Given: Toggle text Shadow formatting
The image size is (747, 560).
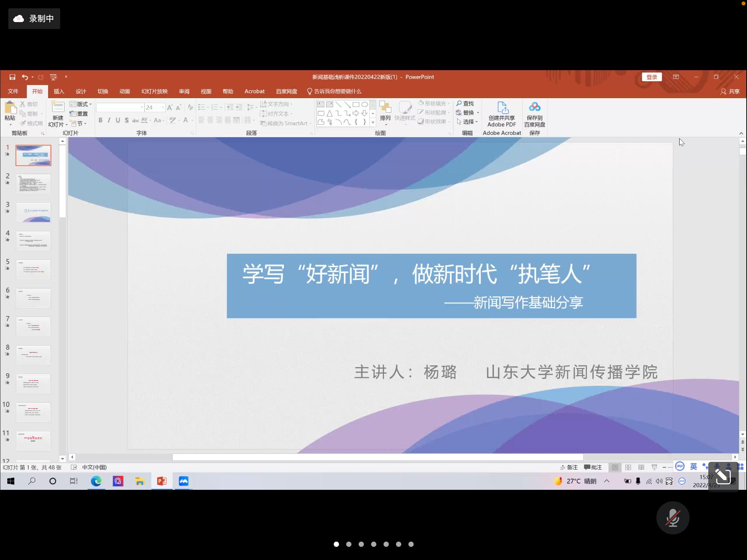Looking at the screenshot, I should (x=127, y=120).
